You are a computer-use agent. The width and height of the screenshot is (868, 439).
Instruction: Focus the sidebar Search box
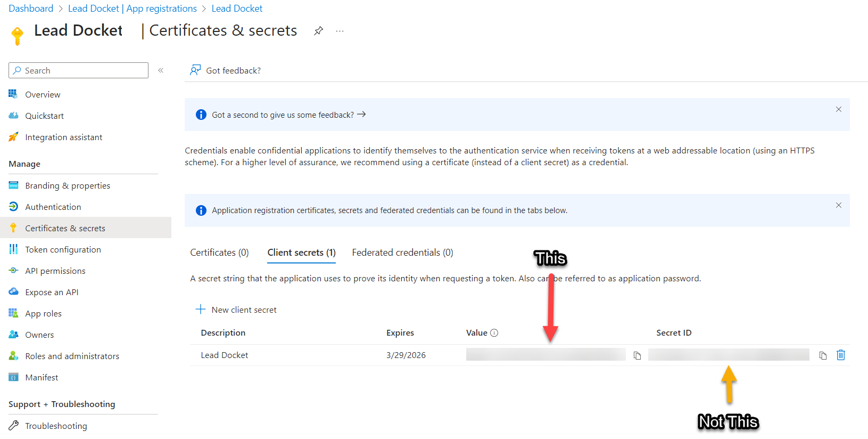[78, 70]
